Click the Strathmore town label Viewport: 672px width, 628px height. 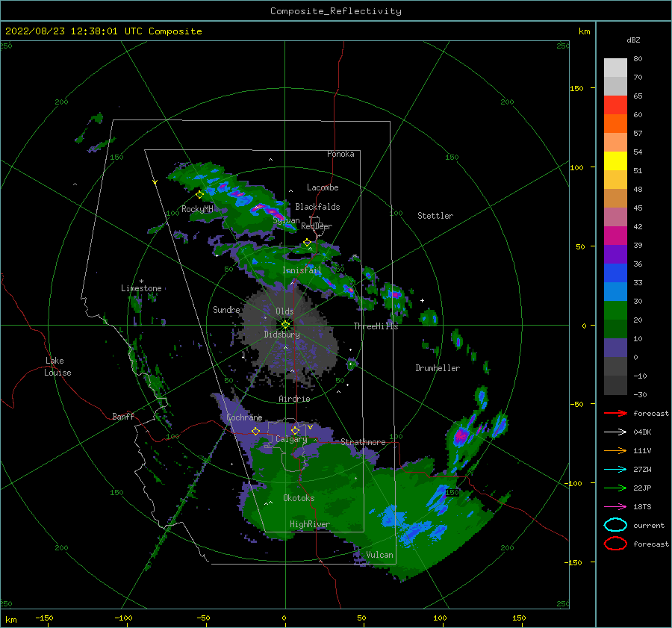pos(363,442)
